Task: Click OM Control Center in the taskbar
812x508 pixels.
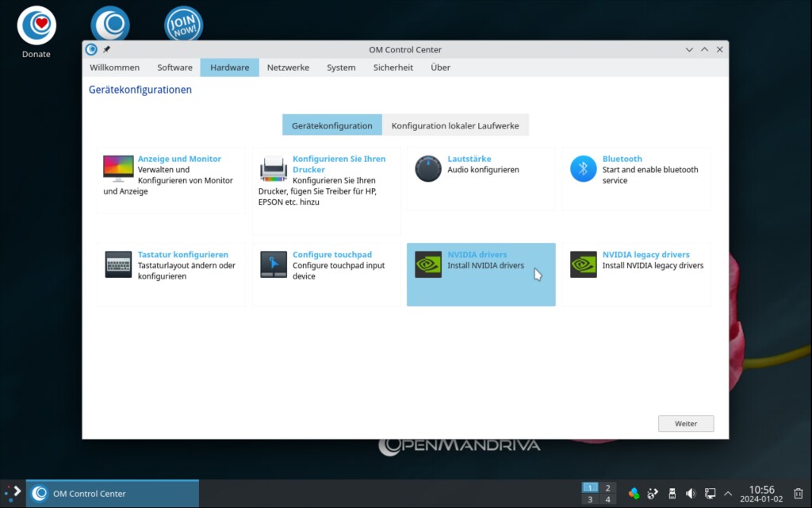Action: click(x=113, y=494)
